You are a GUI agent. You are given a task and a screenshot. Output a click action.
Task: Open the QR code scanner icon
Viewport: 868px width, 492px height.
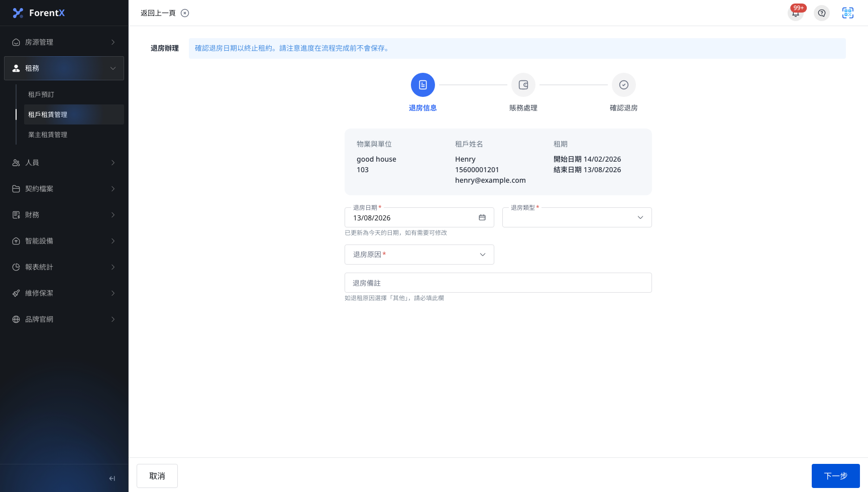click(x=848, y=13)
